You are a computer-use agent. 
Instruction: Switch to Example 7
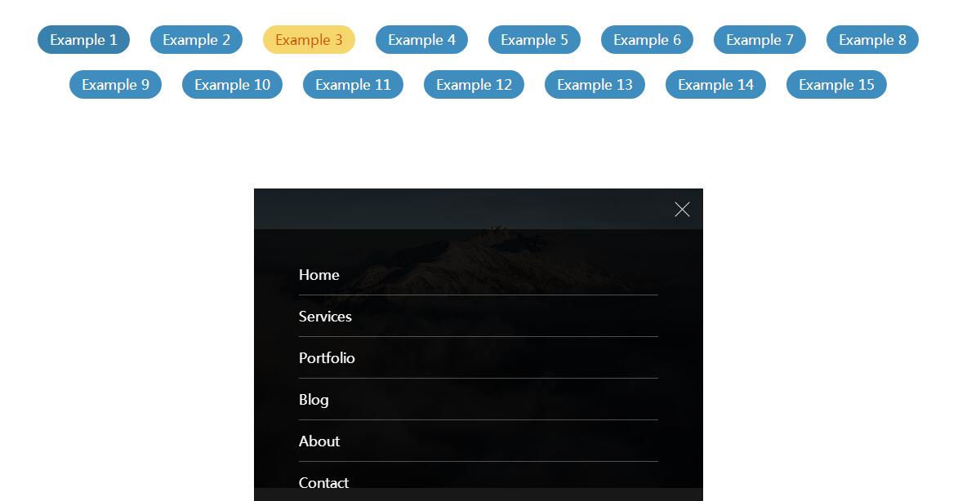759,40
